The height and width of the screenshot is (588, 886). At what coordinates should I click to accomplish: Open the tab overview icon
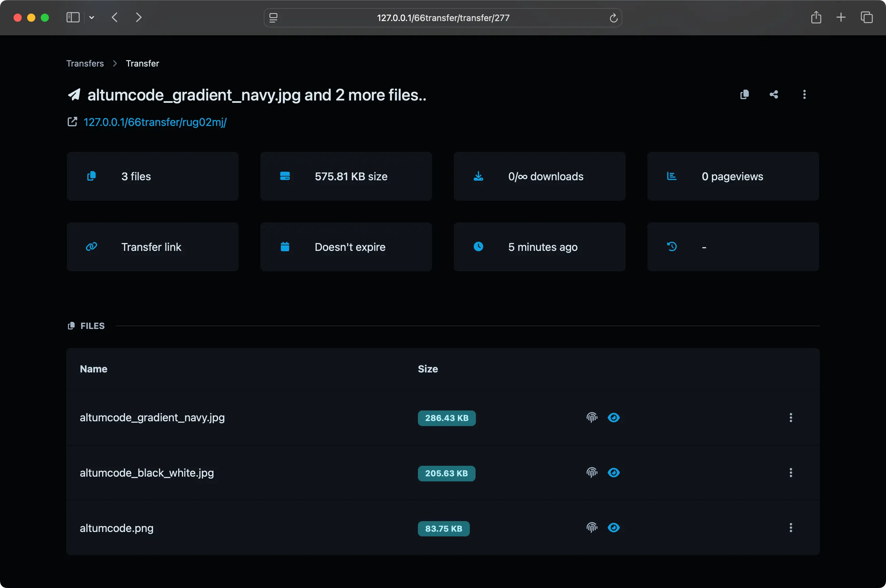867,17
